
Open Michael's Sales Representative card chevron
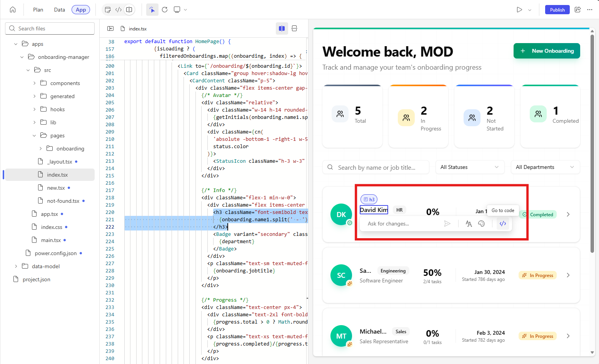(568, 336)
